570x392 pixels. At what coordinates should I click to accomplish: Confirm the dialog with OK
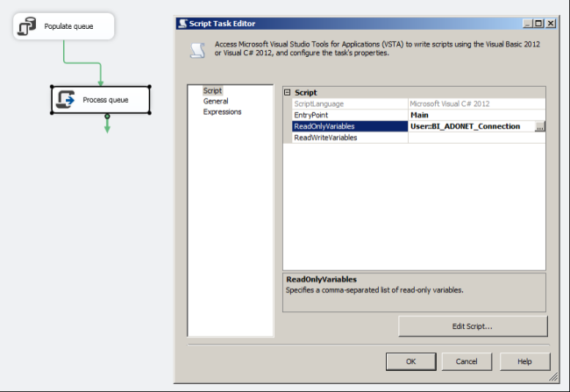410,361
